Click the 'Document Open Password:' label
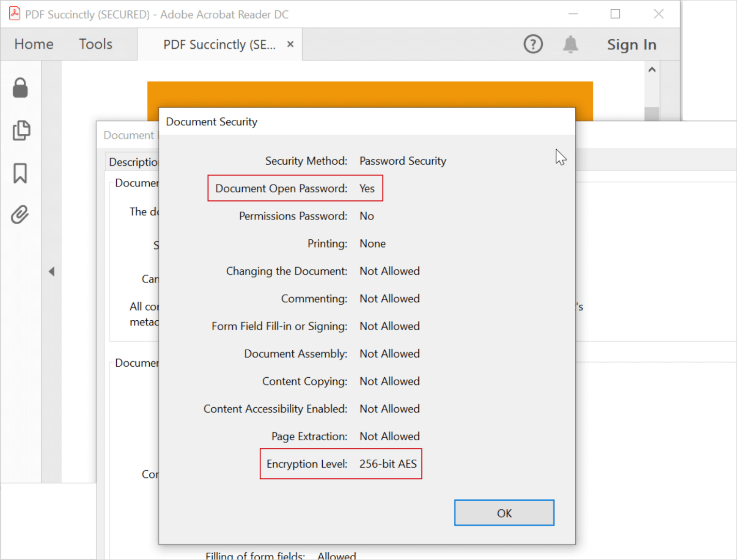The image size is (737, 560). pyautogui.click(x=281, y=189)
